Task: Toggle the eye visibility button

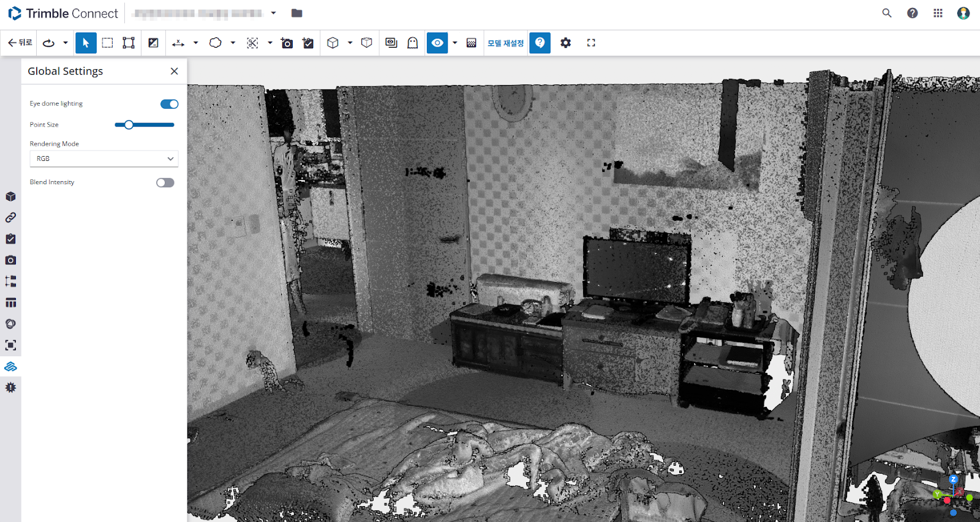Action: (437, 43)
